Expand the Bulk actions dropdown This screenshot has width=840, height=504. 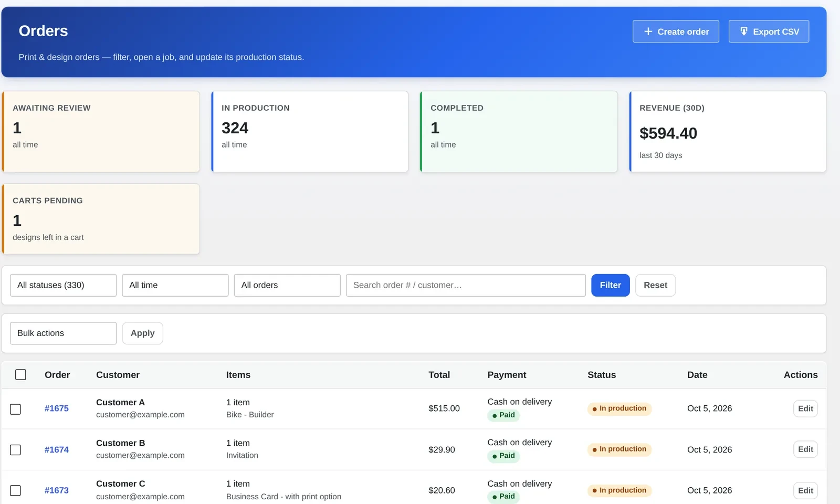pyautogui.click(x=63, y=333)
